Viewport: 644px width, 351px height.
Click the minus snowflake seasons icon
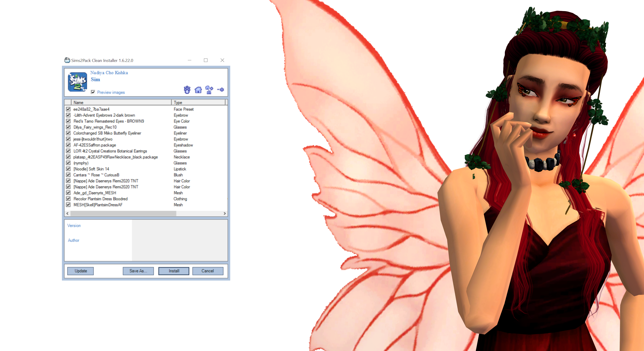220,89
